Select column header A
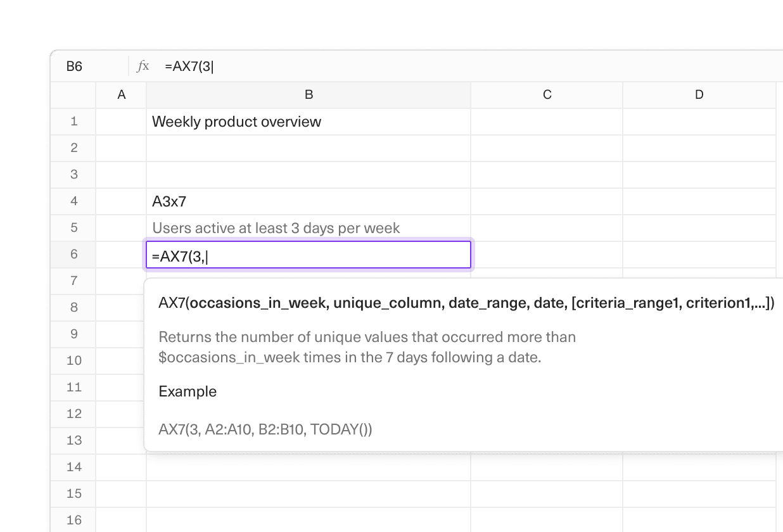 coord(120,94)
